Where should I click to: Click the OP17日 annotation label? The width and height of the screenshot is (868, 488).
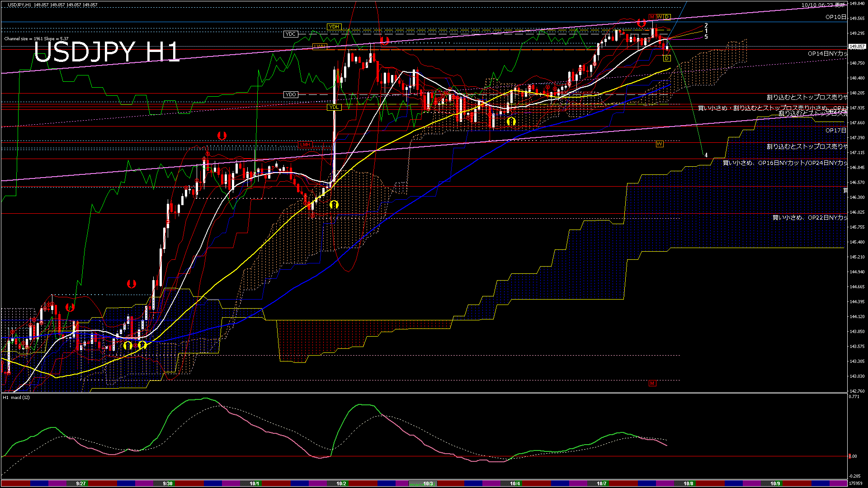point(835,131)
